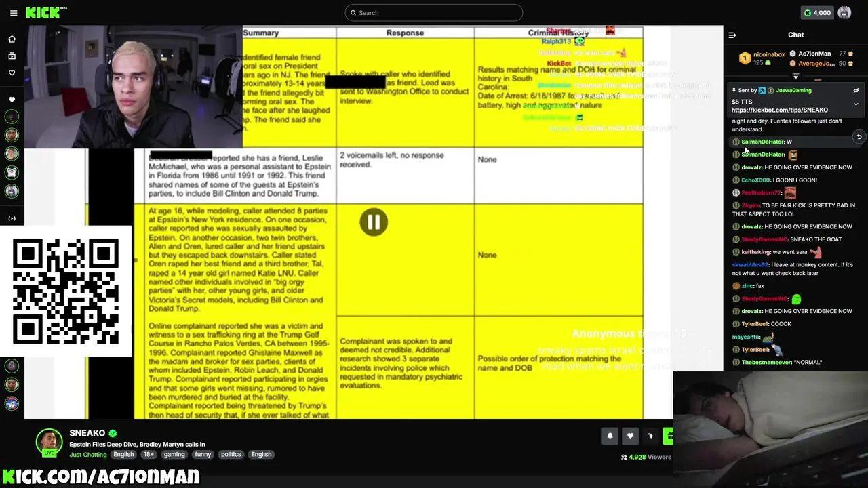Viewport: 868px width, 488px height.
Task: Open maycantu username in chat
Action: [745, 337]
